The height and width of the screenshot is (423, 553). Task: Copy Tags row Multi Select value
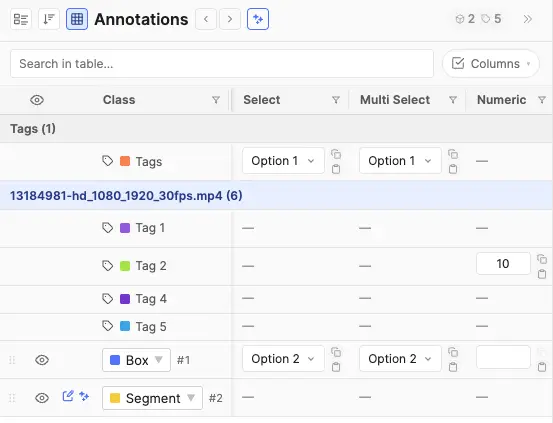(453, 154)
